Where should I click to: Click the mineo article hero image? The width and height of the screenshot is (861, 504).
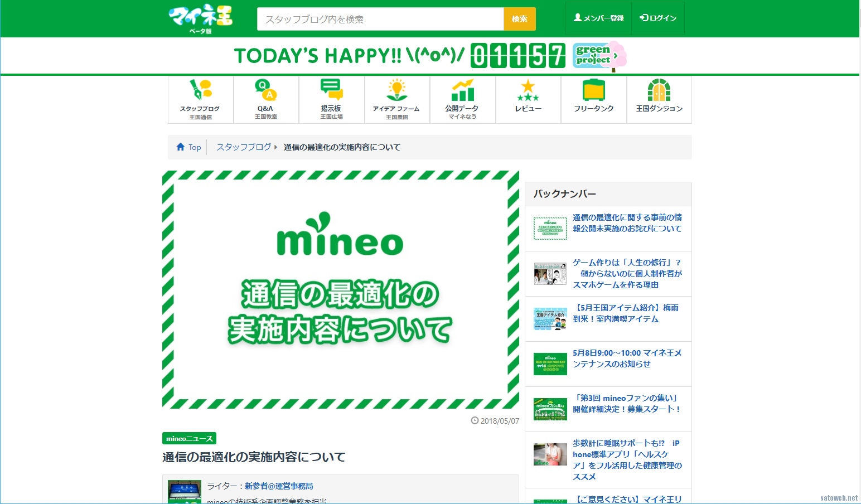click(x=341, y=290)
